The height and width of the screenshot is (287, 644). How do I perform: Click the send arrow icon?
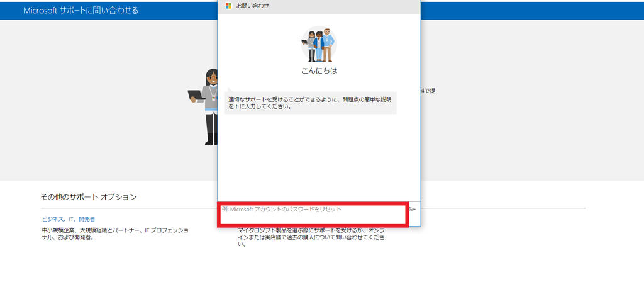pos(413,210)
